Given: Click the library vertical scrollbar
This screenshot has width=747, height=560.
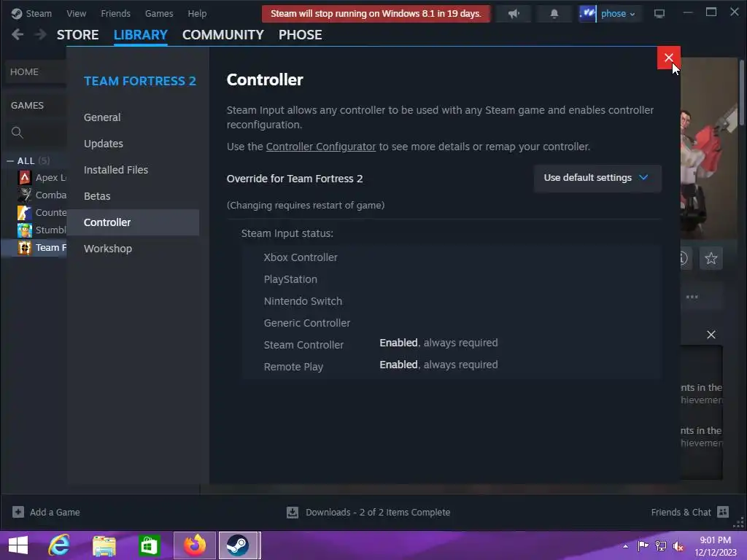Looking at the screenshot, I should point(741,93).
